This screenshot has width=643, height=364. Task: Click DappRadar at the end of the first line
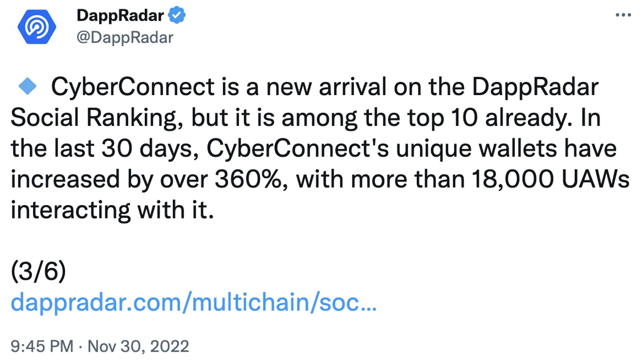[x=535, y=87]
